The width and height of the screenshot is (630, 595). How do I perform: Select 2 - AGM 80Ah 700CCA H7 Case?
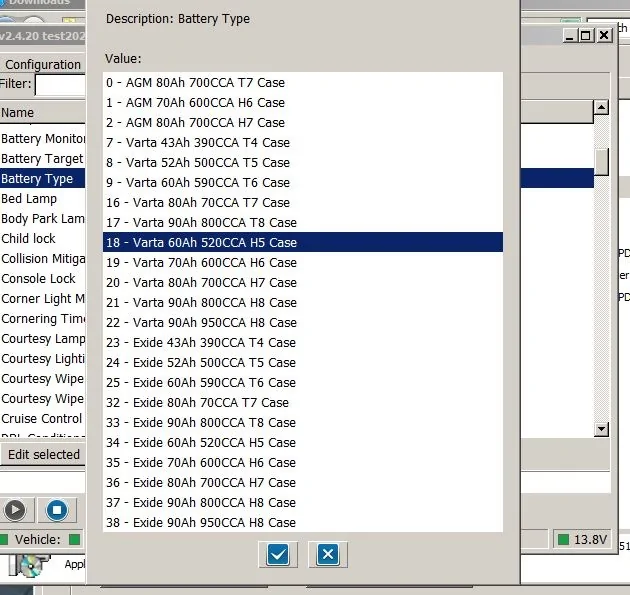[x=303, y=123]
